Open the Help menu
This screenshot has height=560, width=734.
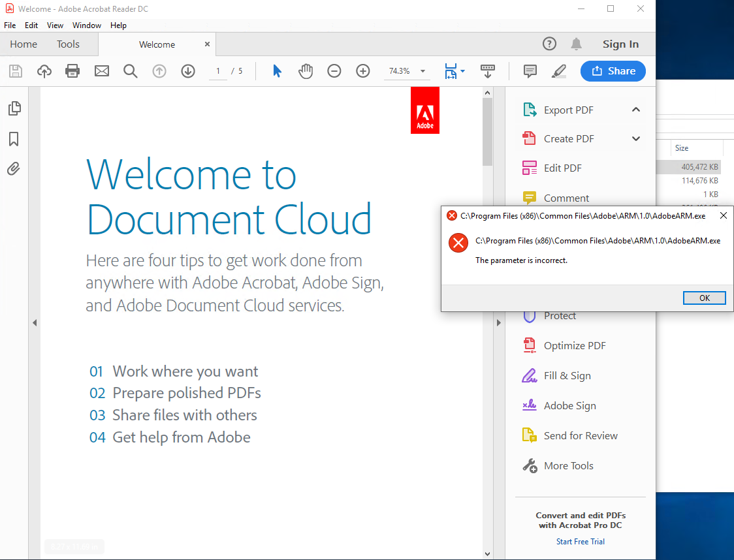click(118, 25)
